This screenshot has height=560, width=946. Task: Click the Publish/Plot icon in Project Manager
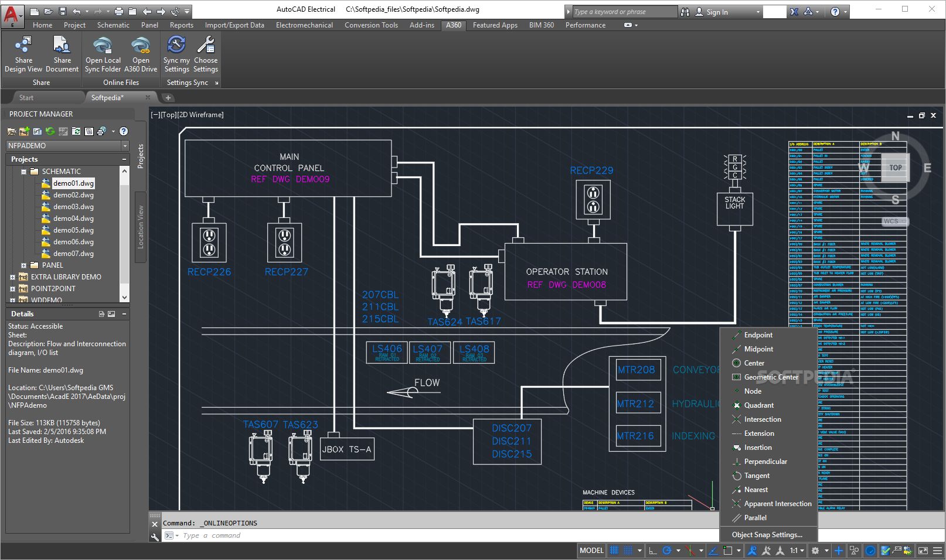click(x=101, y=131)
